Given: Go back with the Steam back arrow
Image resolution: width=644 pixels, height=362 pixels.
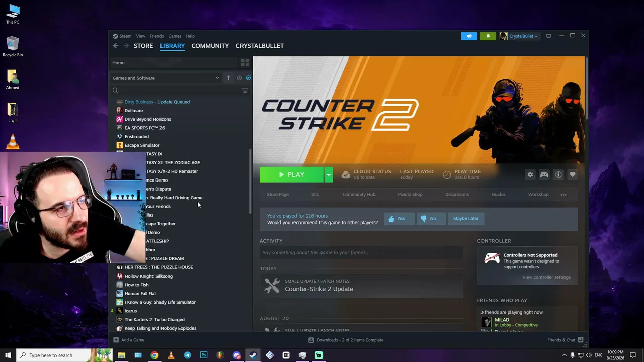Looking at the screenshot, I should pyautogui.click(x=116, y=46).
